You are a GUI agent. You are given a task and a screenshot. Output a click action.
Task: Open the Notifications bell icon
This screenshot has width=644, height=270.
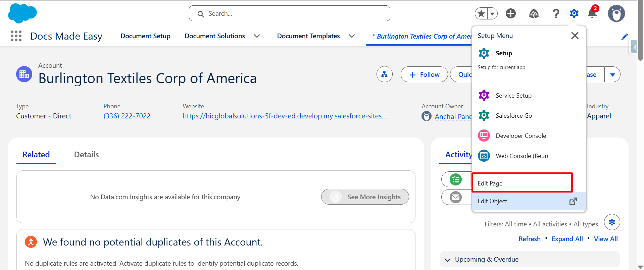click(x=593, y=13)
